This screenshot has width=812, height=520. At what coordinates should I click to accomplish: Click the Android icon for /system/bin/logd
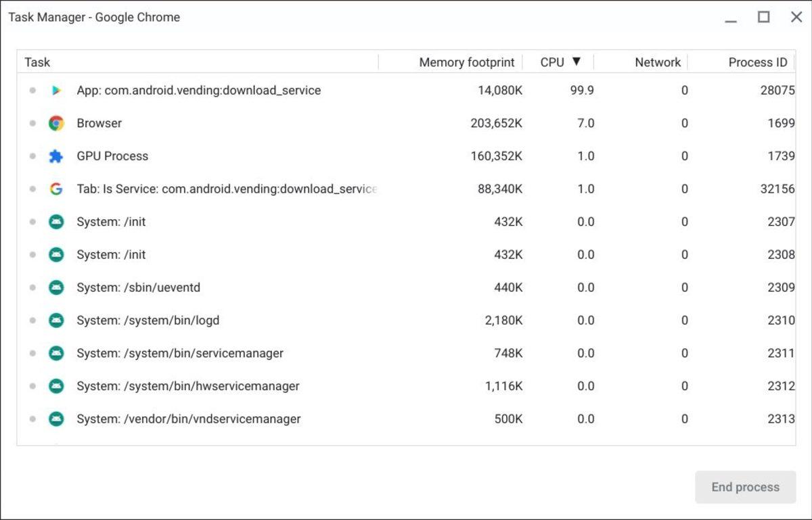pyautogui.click(x=57, y=320)
